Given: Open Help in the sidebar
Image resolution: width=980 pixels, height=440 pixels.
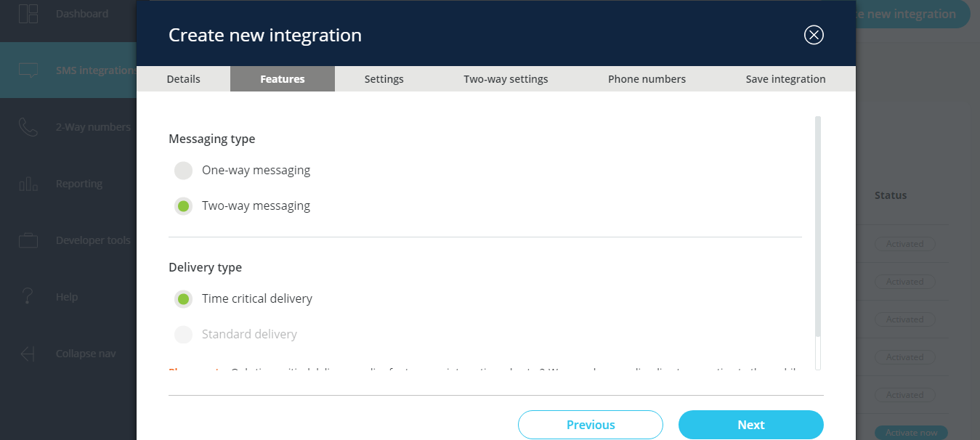Looking at the screenshot, I should tap(67, 297).
